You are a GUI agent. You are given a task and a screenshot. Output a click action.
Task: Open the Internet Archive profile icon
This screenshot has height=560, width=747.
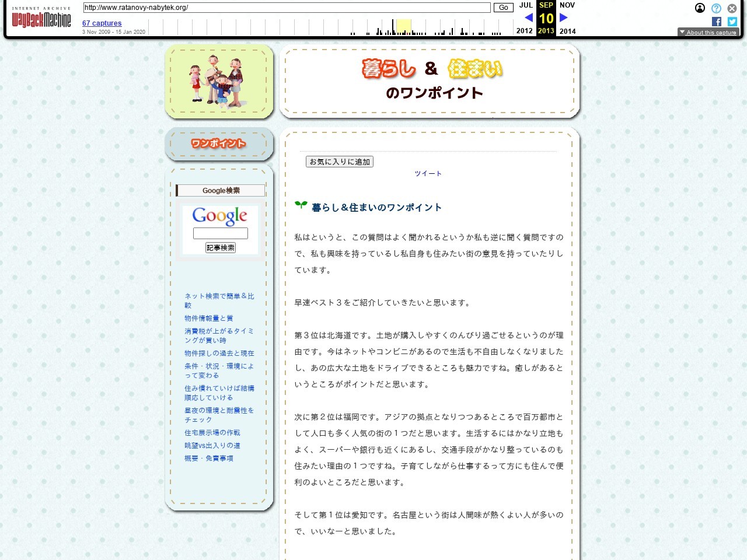point(700,8)
